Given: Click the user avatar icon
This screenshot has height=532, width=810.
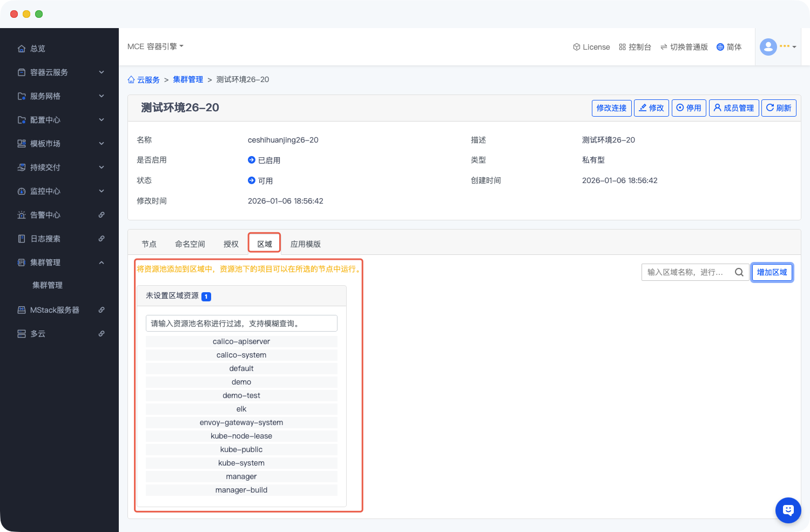Looking at the screenshot, I should point(768,47).
